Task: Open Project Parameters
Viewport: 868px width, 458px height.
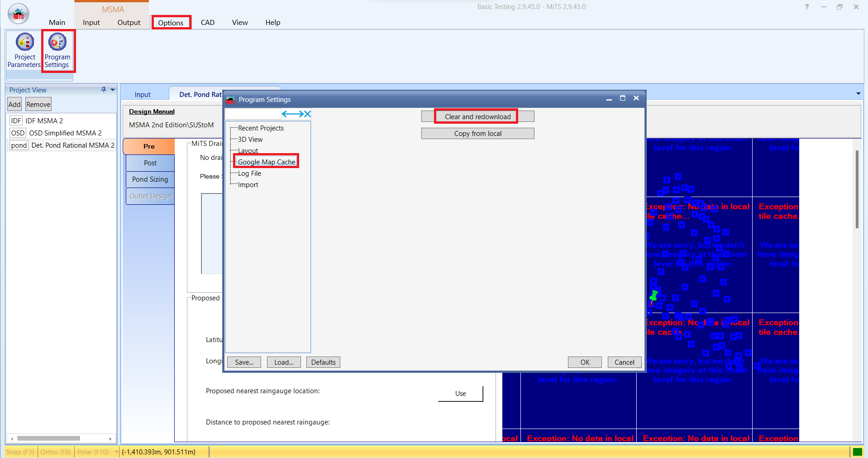Action: [x=24, y=51]
